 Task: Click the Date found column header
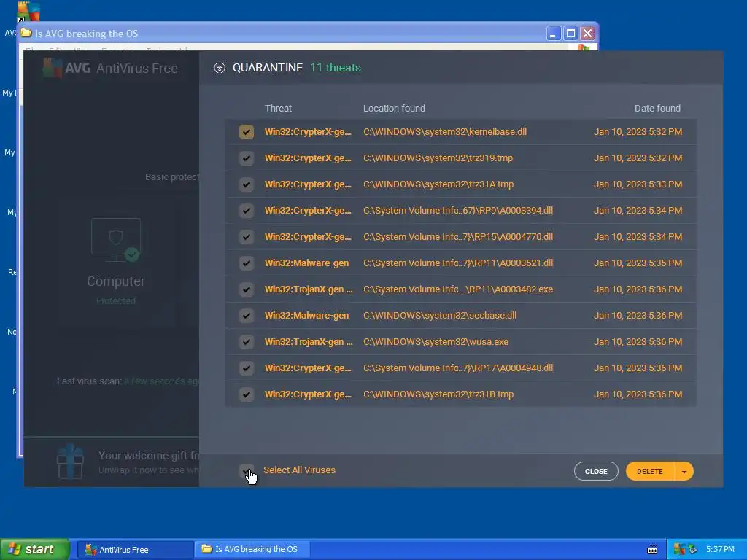pos(657,108)
